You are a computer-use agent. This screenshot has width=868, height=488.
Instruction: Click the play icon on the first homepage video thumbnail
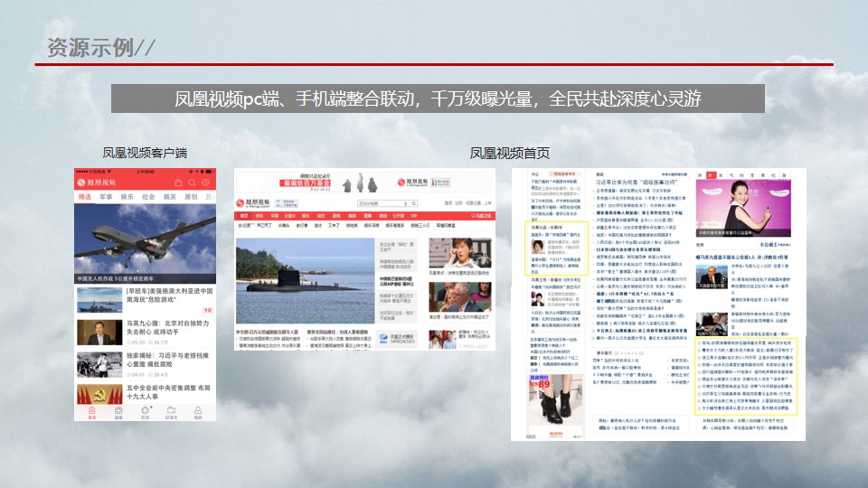pos(723,279)
